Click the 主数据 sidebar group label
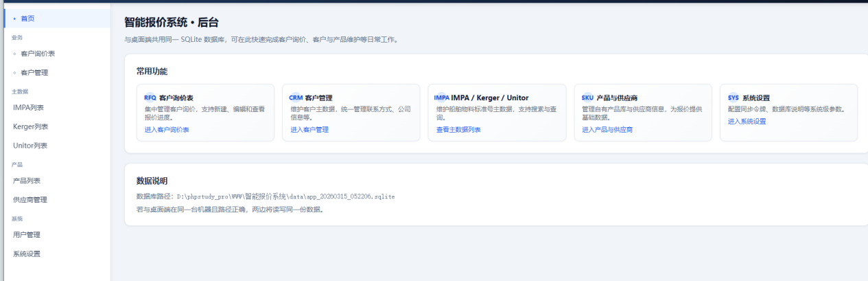 click(x=20, y=91)
